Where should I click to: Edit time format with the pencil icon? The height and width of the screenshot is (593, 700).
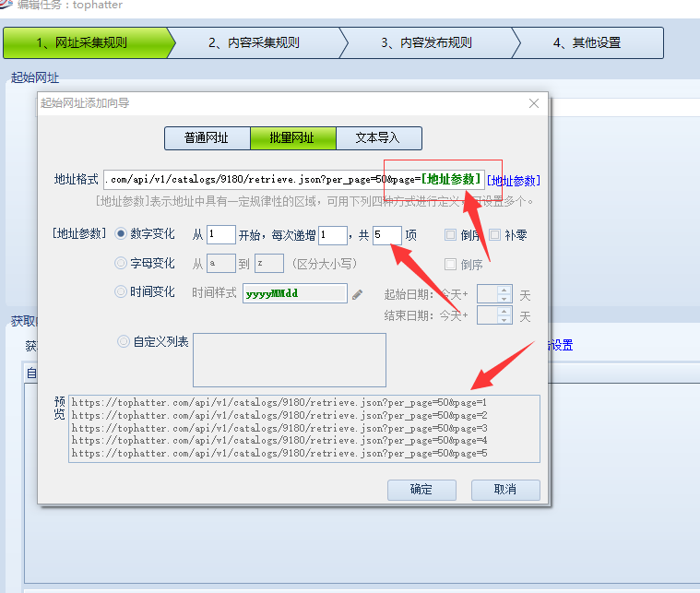point(357,294)
